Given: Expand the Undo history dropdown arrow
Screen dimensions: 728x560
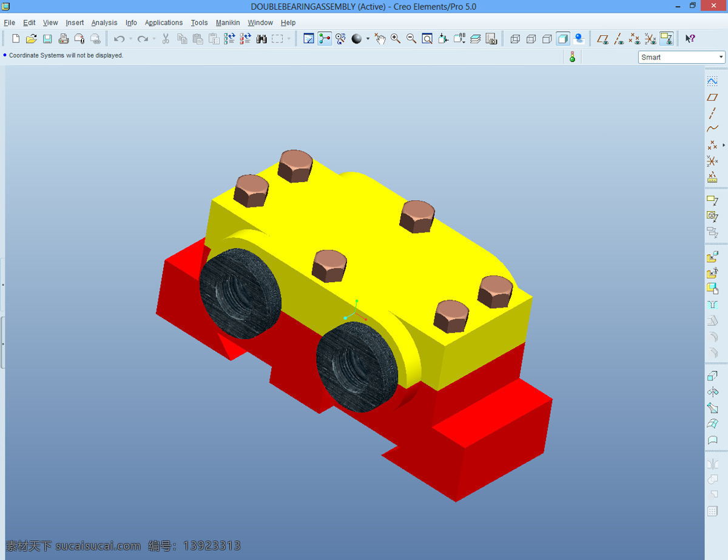Looking at the screenshot, I should [x=130, y=39].
